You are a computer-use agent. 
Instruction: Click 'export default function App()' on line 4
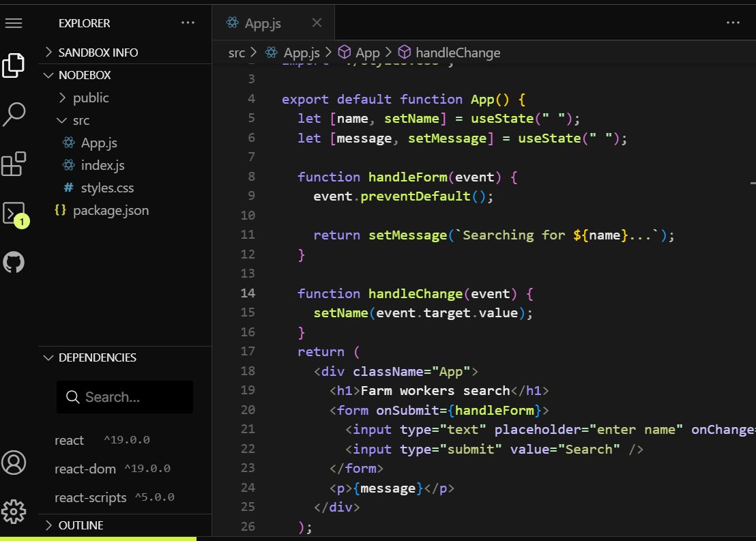(x=395, y=100)
